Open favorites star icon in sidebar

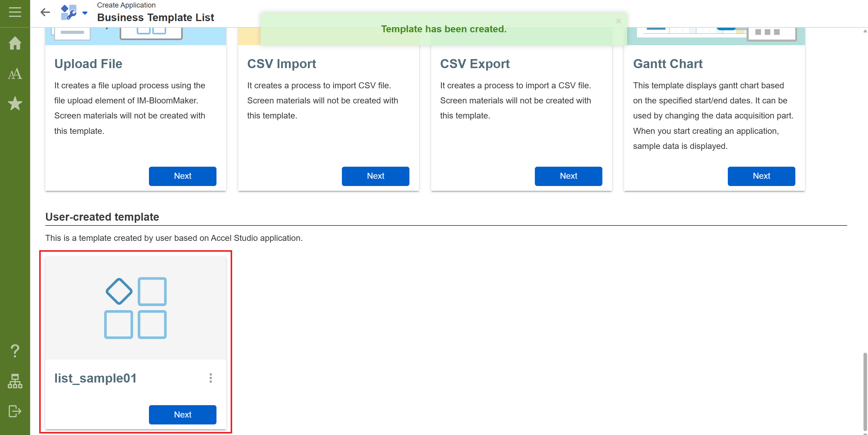[x=15, y=103]
